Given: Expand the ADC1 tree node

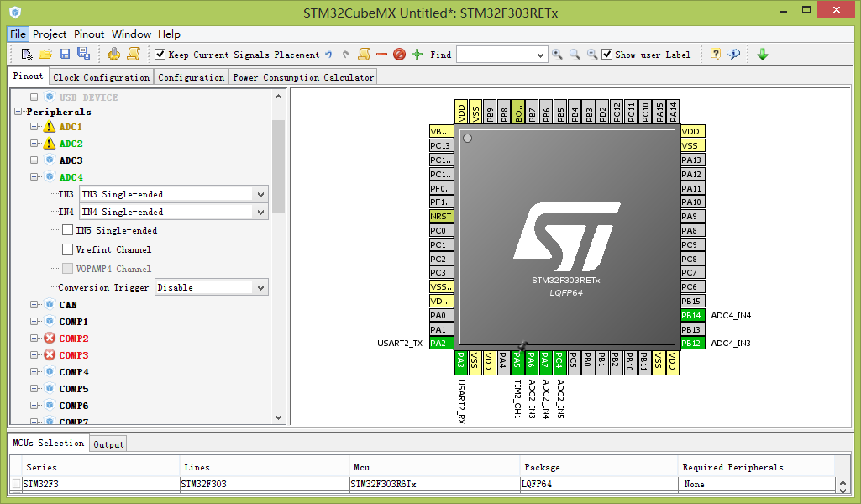Looking at the screenshot, I should coord(34,126).
